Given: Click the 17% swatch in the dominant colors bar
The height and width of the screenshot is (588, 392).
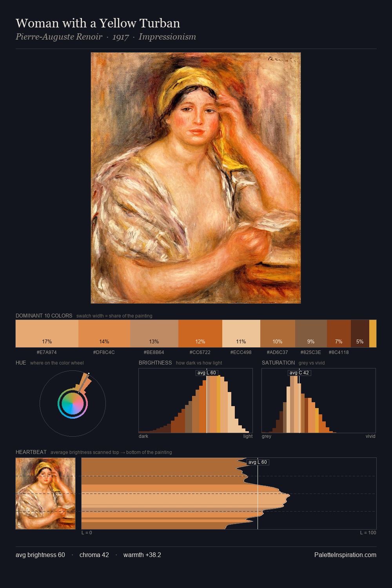Looking at the screenshot, I should pos(47,334).
